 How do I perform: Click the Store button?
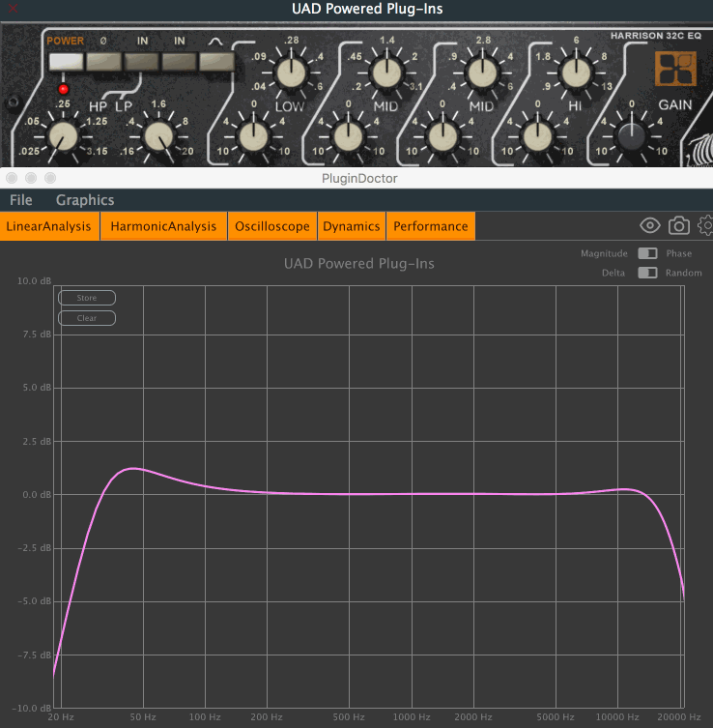click(x=87, y=298)
